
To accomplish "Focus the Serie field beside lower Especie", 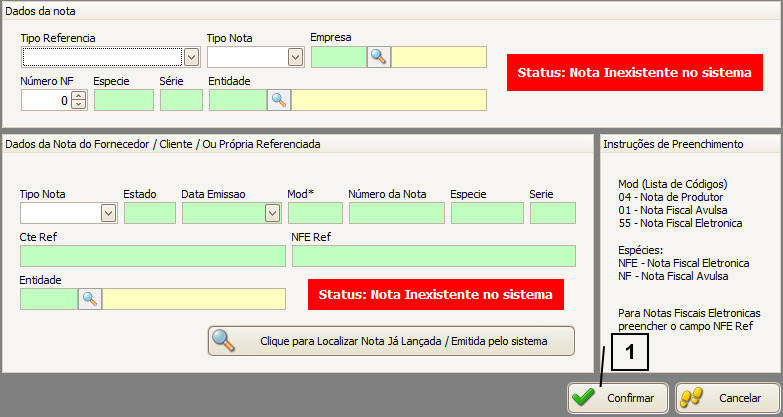I will 553,213.
